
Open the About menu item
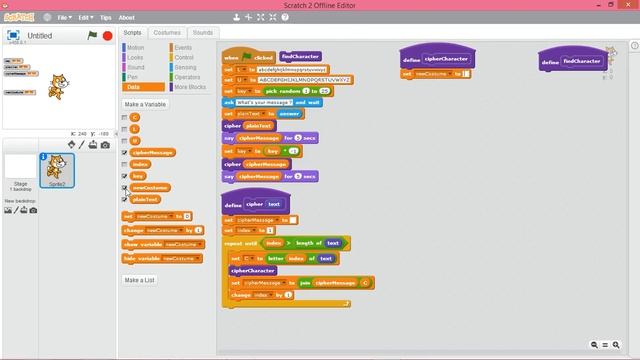tap(127, 18)
